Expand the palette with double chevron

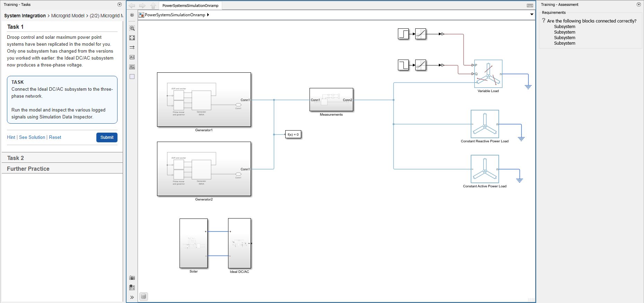(x=132, y=297)
